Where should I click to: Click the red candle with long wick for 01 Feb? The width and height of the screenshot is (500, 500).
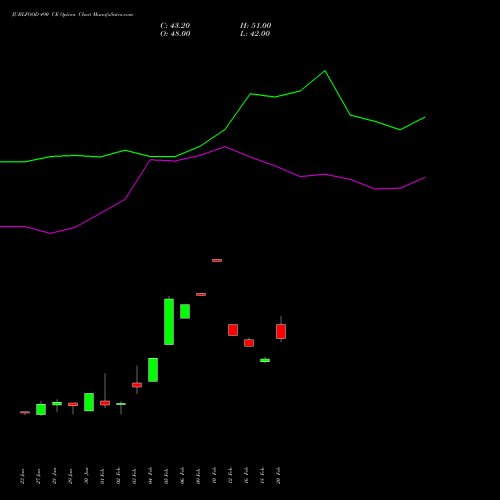point(105,403)
